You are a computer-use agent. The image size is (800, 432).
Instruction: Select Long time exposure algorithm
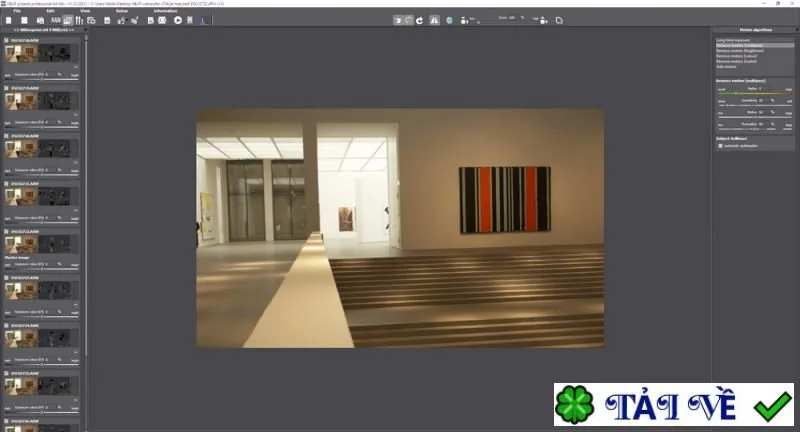[733, 40]
